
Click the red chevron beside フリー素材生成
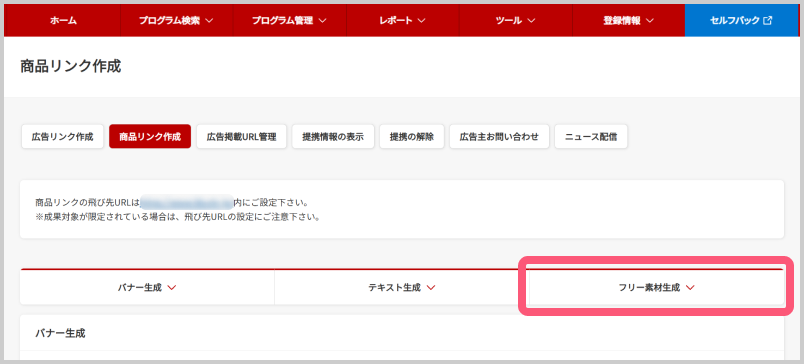pos(690,288)
